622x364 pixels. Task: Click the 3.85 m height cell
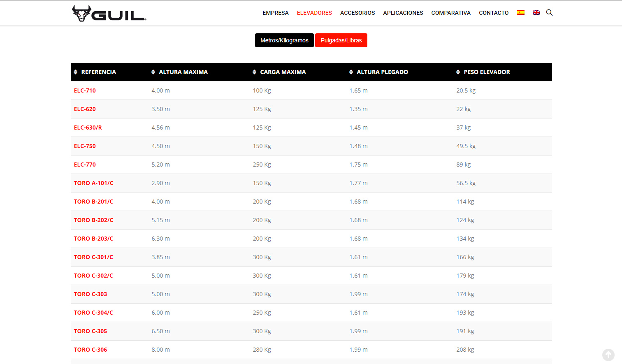pyautogui.click(x=161, y=257)
